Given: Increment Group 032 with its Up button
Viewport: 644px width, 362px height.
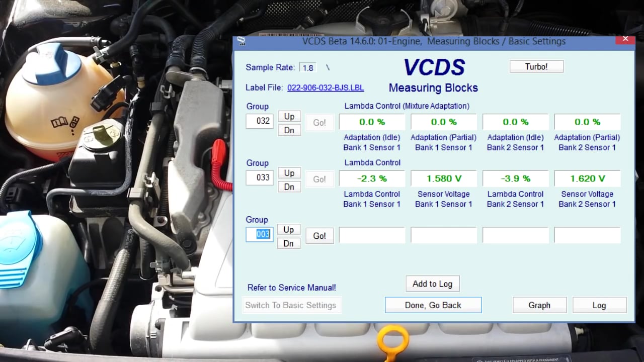Looking at the screenshot, I should 289,116.
